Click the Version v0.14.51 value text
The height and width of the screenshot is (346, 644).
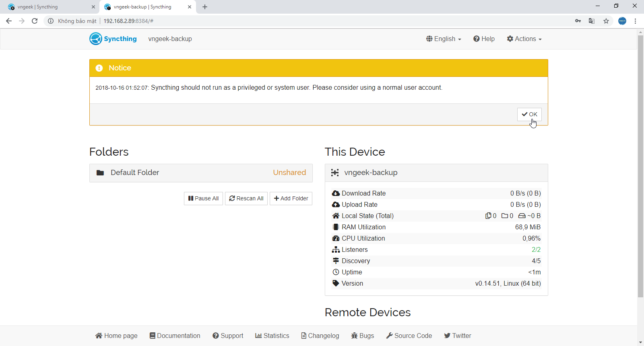click(508, 283)
